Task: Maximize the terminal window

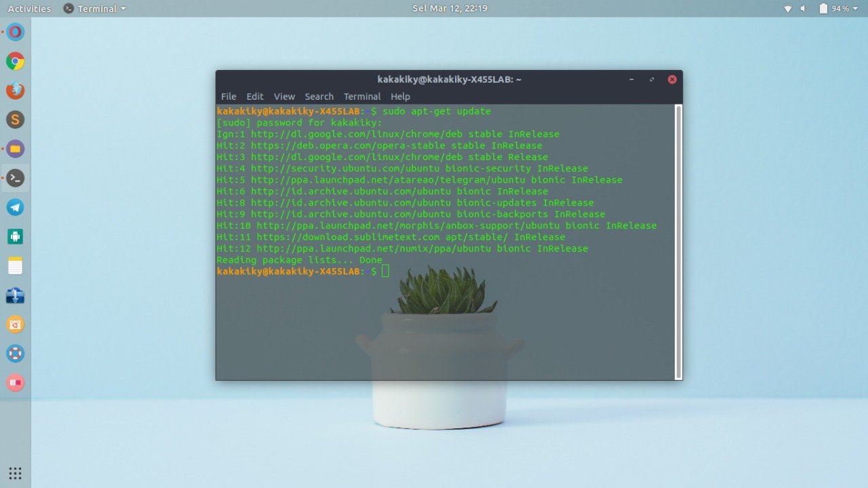Action: point(652,79)
